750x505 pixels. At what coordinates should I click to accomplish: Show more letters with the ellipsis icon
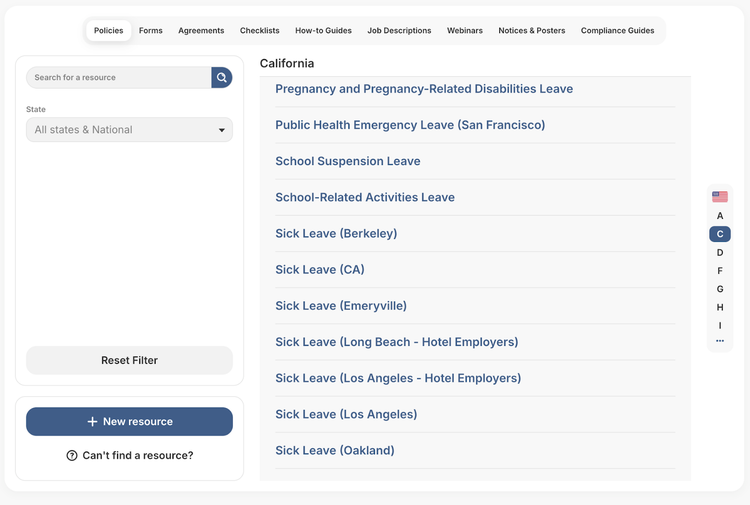pyautogui.click(x=719, y=340)
